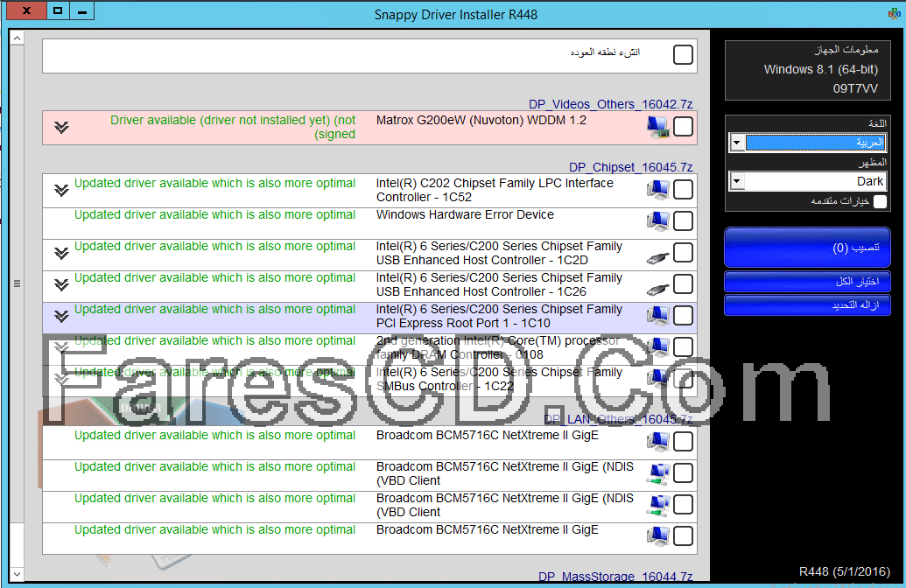
Task: Enable the expert options checkbox under Dark theme
Action: coord(880,201)
